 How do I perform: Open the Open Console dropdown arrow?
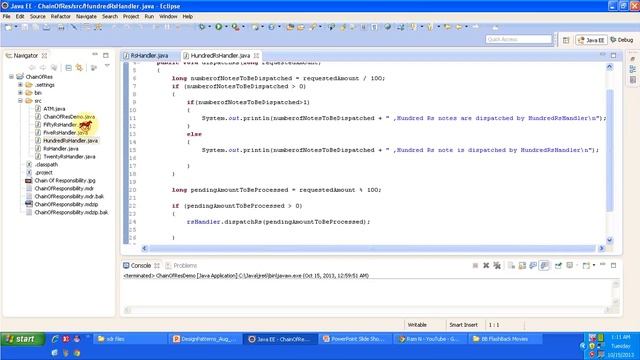pos(593,266)
